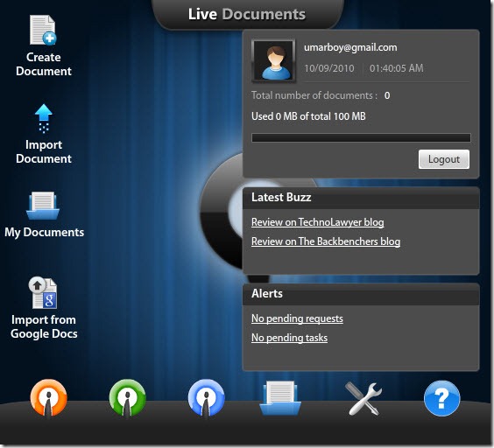Click the user profile avatar picture

pos(273,60)
